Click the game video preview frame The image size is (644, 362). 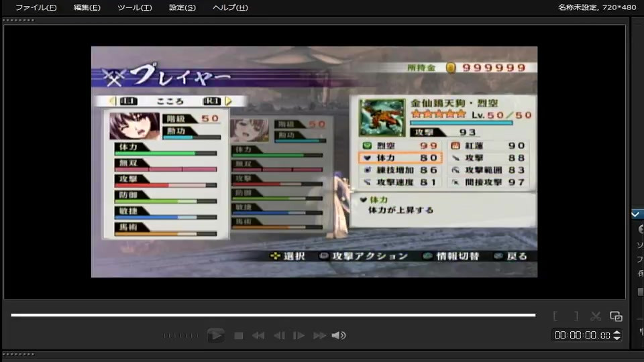tap(314, 162)
